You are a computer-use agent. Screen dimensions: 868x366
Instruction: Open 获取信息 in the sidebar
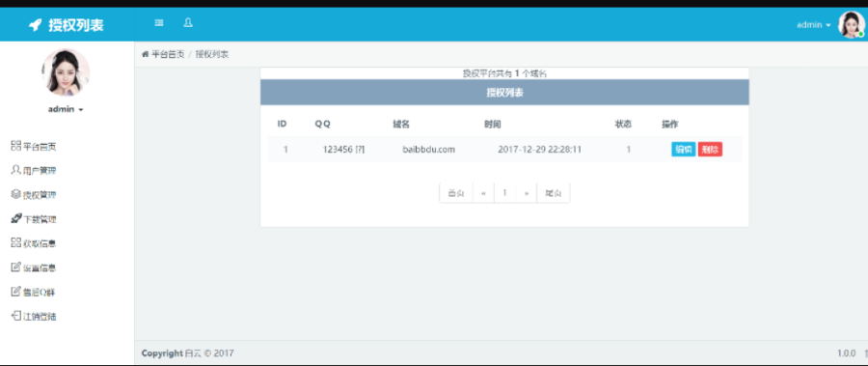point(40,243)
